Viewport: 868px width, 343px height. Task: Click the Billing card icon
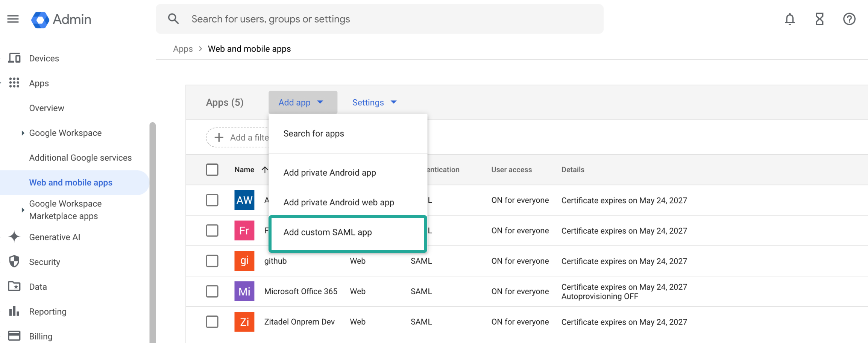pos(14,335)
